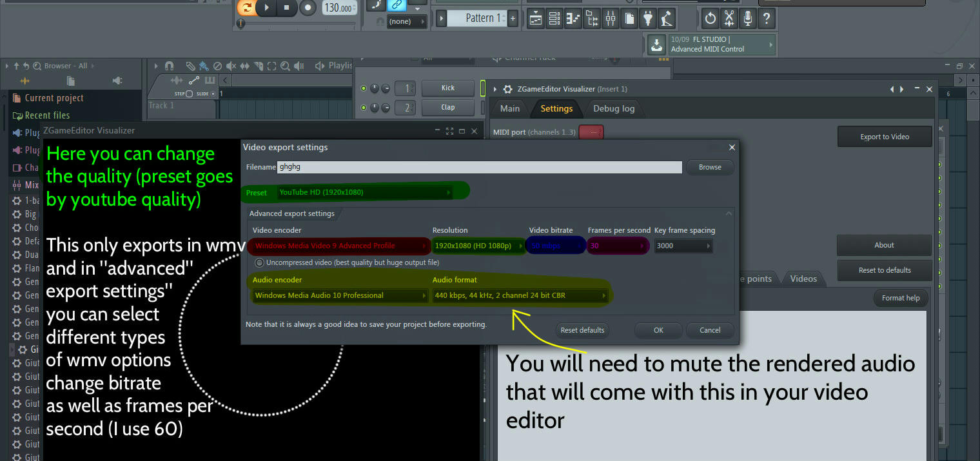Image resolution: width=980 pixels, height=461 pixels.
Task: Click the Help question mark icon
Action: coord(767,18)
